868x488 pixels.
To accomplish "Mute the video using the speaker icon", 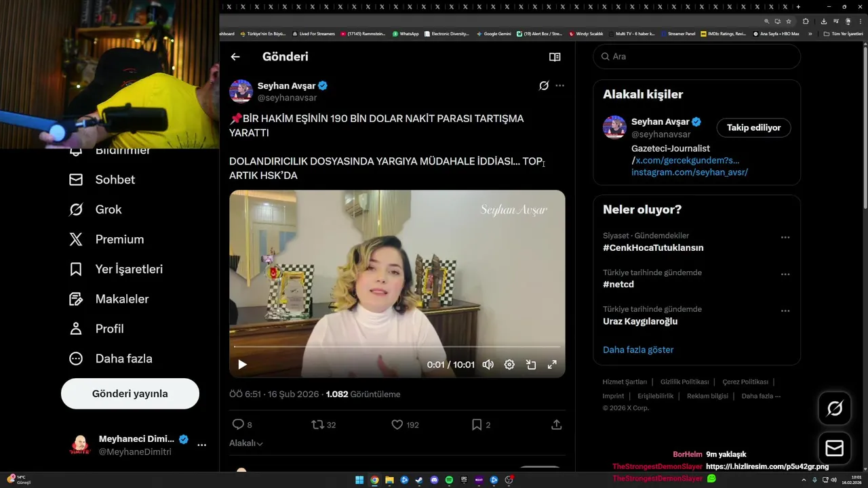I will click(x=488, y=365).
